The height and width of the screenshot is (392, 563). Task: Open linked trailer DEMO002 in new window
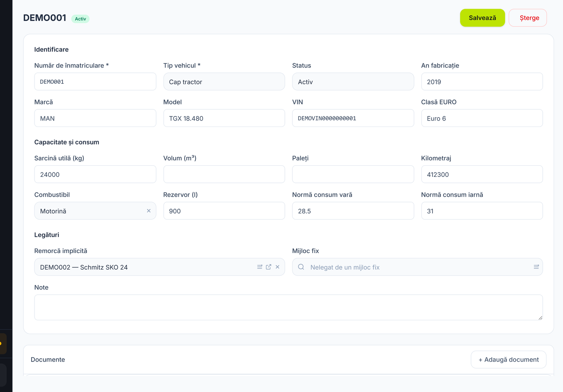coord(269,267)
